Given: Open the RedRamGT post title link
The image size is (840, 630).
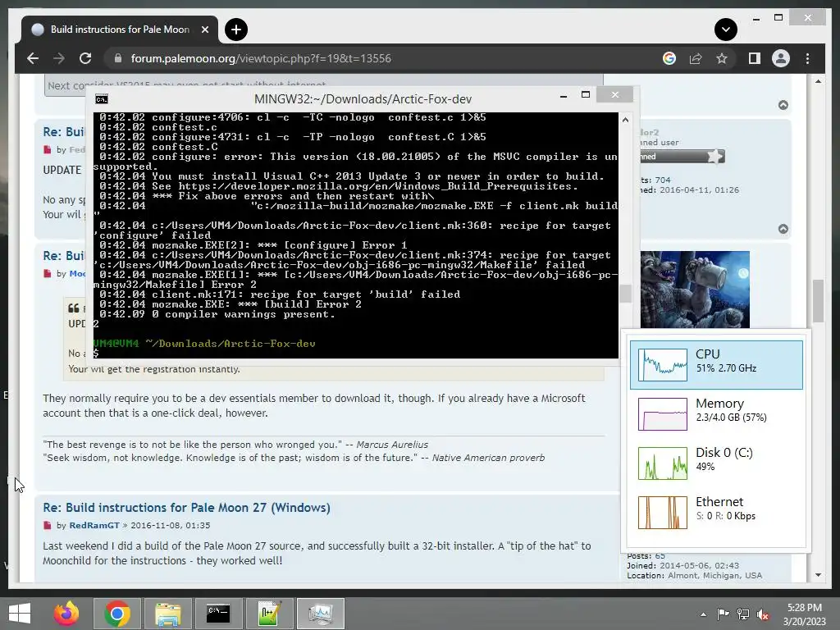Looking at the screenshot, I should pos(186,507).
